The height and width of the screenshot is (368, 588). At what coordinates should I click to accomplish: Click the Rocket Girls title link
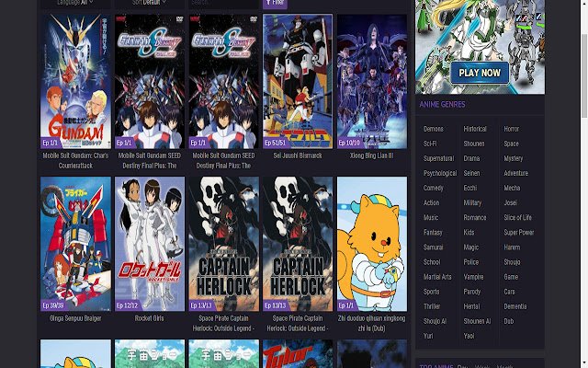pos(149,318)
